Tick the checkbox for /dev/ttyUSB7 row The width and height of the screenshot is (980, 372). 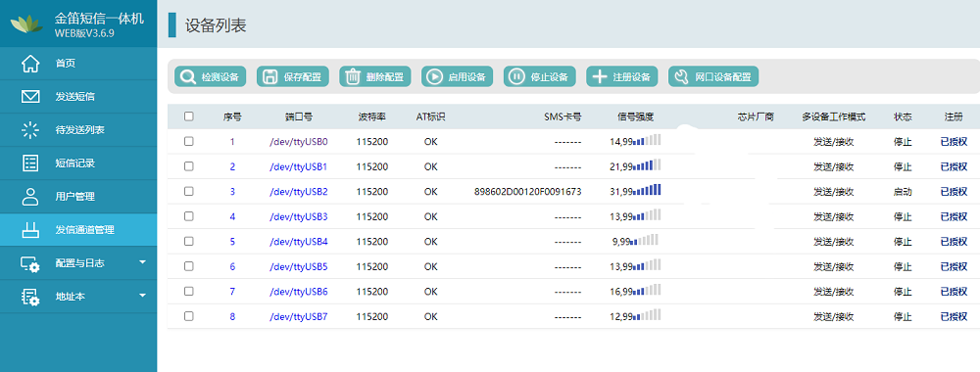click(189, 316)
